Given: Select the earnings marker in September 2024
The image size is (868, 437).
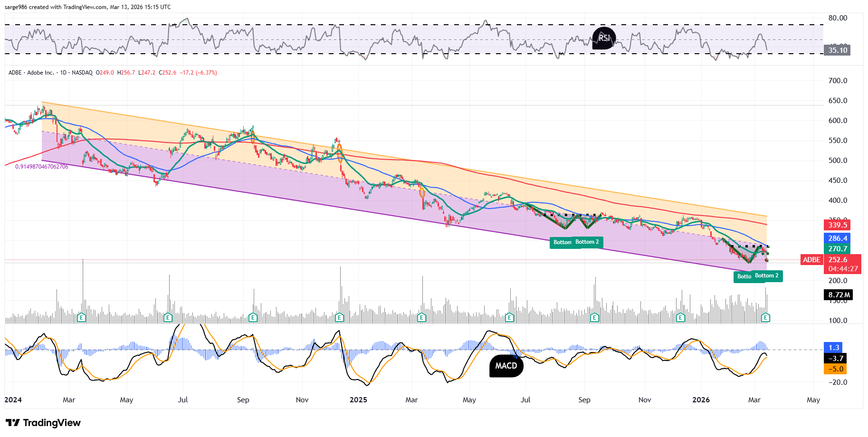Looking at the screenshot, I should pyautogui.click(x=253, y=317).
